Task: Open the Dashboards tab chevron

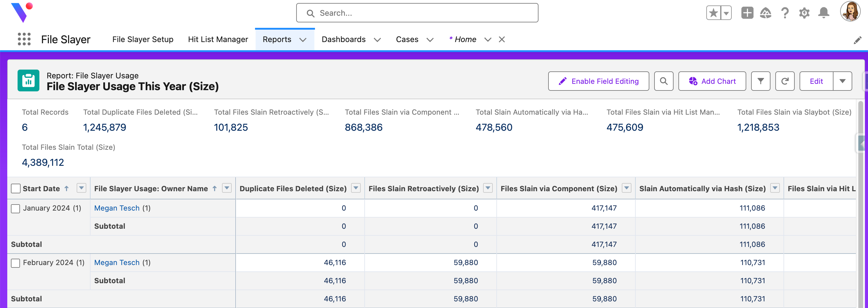Action: 377,40
